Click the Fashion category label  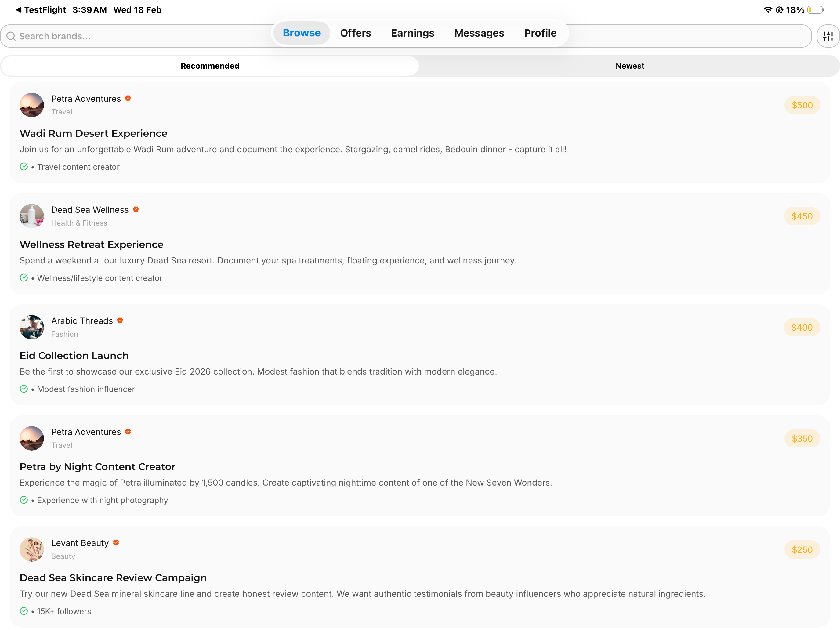(x=65, y=334)
